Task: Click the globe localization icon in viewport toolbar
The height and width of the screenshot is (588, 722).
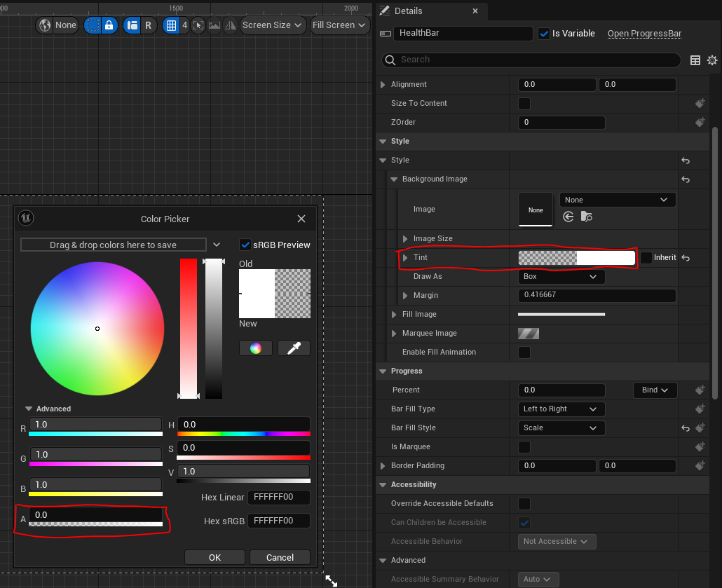Action: (46, 25)
